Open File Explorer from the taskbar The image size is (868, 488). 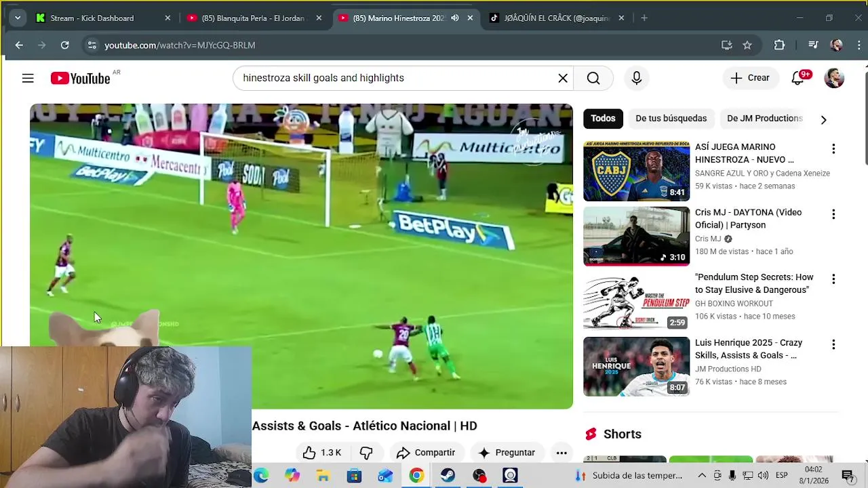323,476
